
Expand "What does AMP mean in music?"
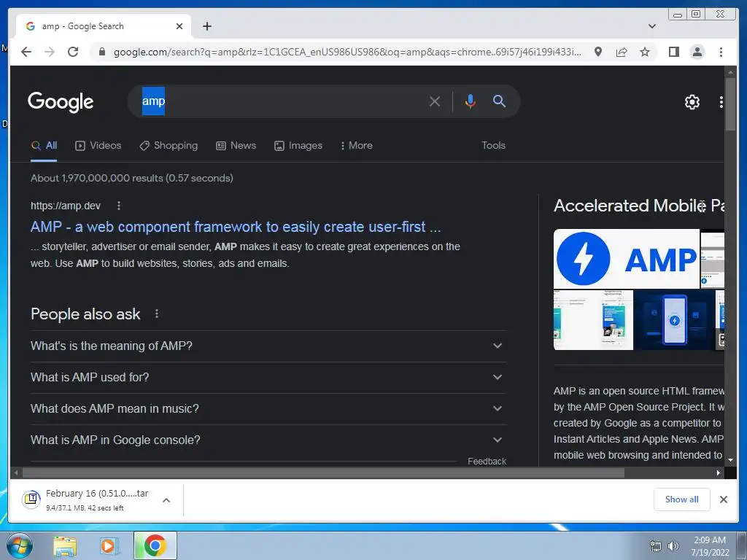(x=268, y=409)
